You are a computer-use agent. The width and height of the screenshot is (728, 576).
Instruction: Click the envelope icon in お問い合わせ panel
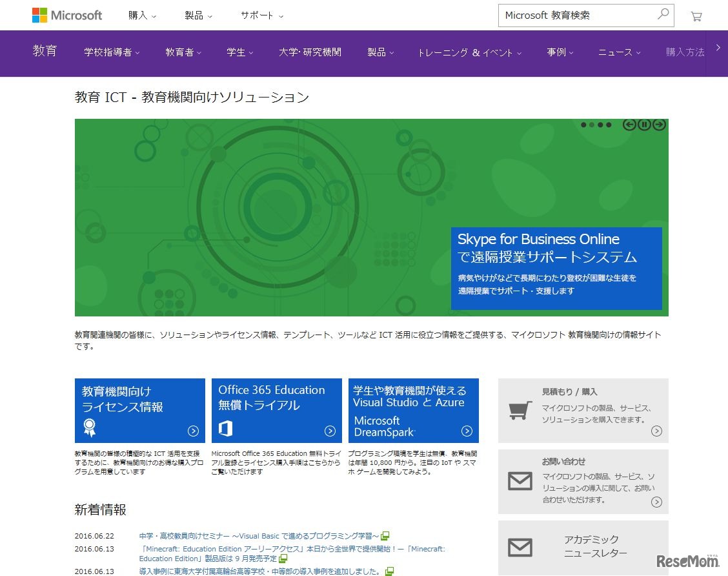click(x=520, y=481)
